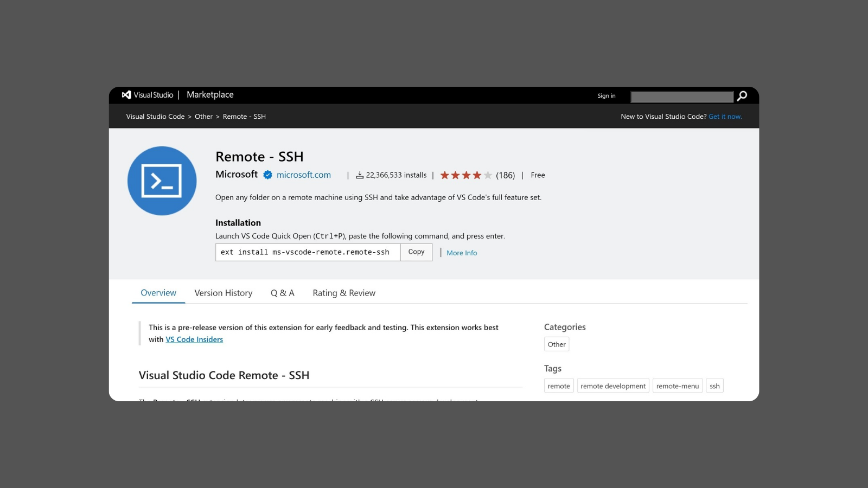Click the Get it now link

pyautogui.click(x=725, y=117)
